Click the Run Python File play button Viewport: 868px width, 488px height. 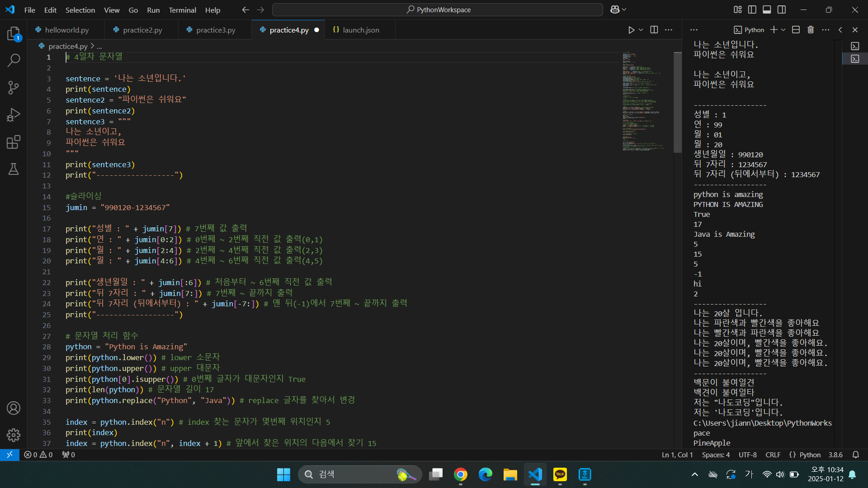631,30
